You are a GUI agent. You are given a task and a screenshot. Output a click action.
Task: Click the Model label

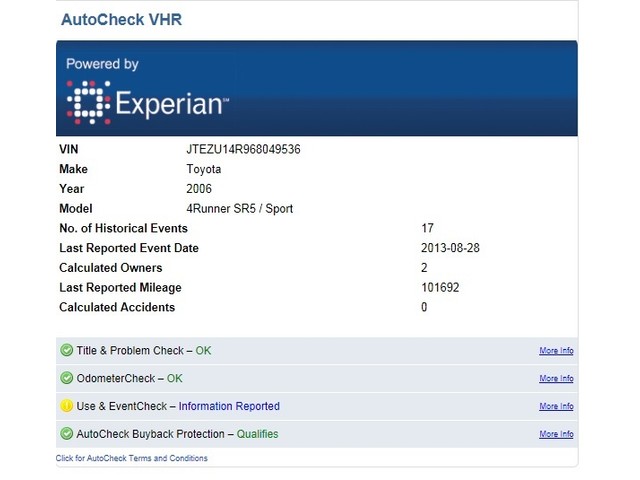pyautogui.click(x=76, y=209)
